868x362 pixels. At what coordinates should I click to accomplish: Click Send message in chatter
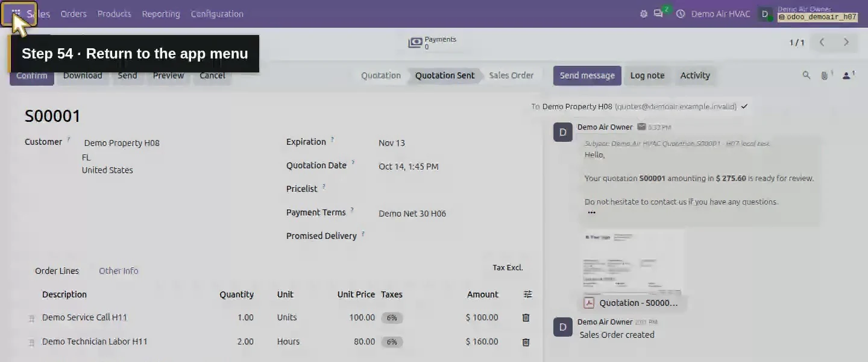pos(587,75)
